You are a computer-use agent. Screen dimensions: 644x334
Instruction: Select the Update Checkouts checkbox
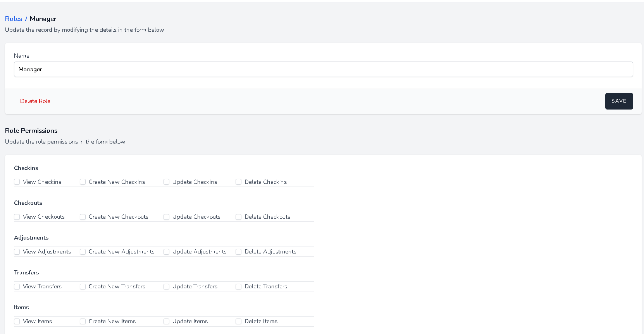tap(167, 217)
